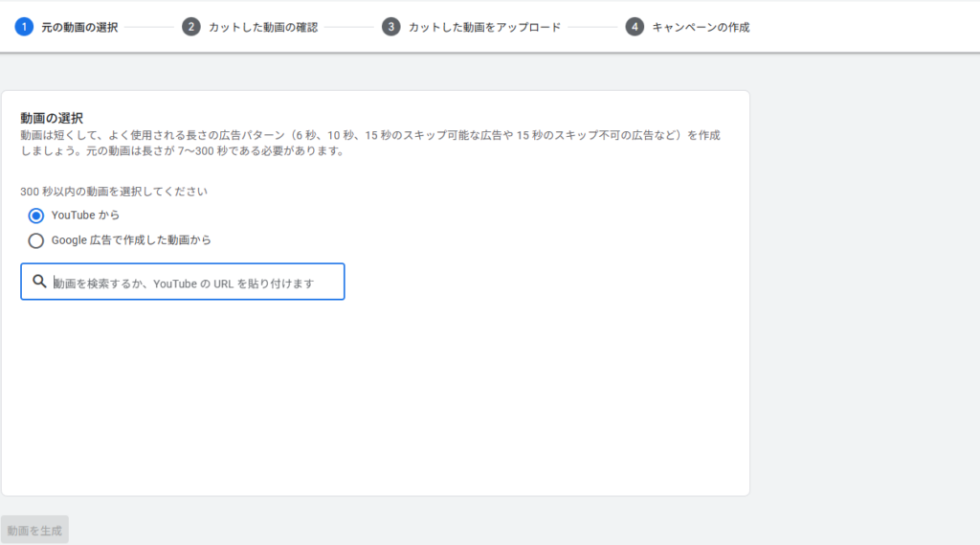Viewport: 980px width, 545px height.
Task: Click the step 2 number circle
Action: tap(190, 27)
